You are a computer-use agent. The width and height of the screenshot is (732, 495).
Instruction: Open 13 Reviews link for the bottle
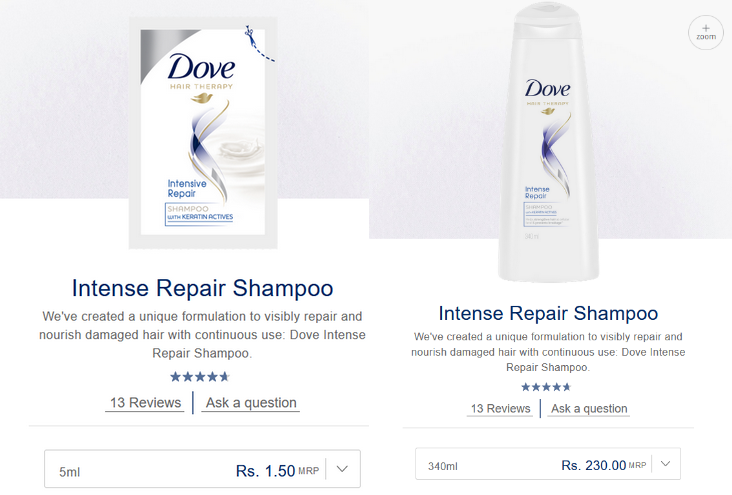(500, 409)
